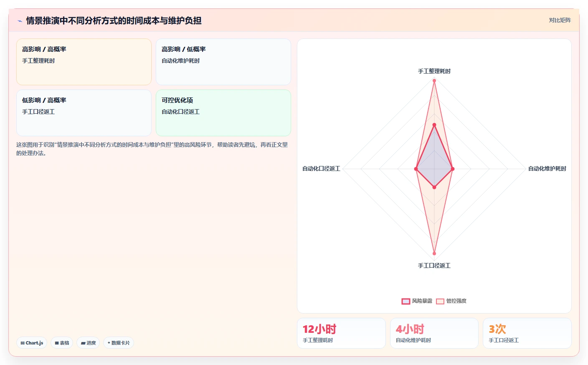Viewport: 588px width, 365px height.
Task: Click 自动化口径返工 text in the 可控优化项 card
Action: click(180, 112)
